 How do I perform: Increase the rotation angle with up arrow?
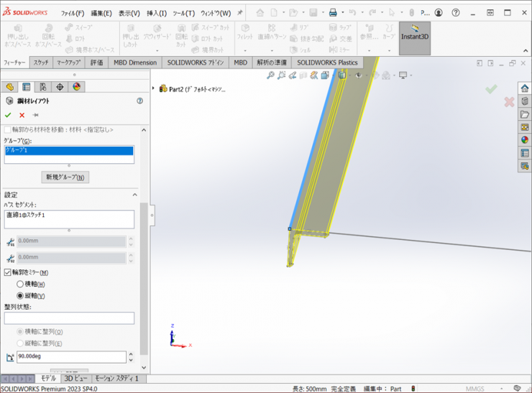(130, 353)
